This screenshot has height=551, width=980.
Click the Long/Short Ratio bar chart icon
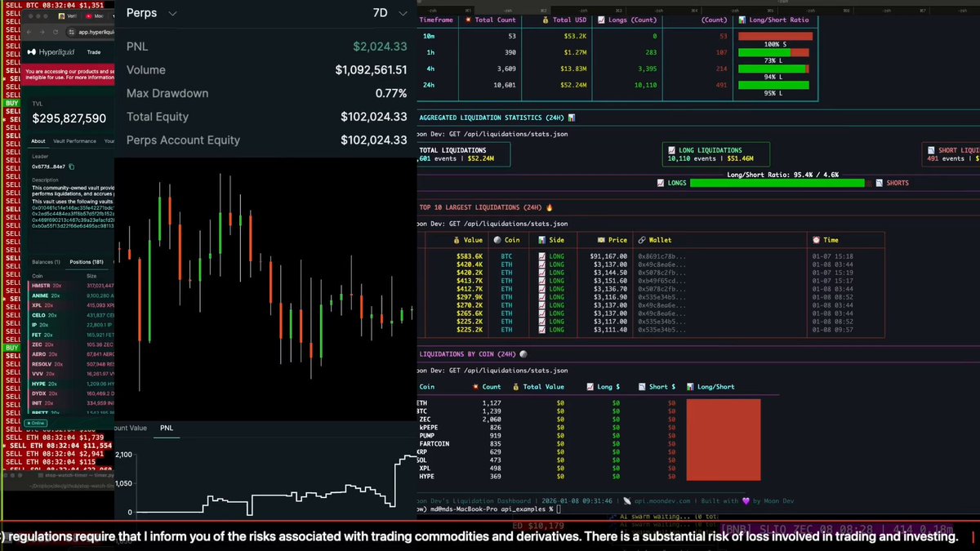click(x=742, y=19)
